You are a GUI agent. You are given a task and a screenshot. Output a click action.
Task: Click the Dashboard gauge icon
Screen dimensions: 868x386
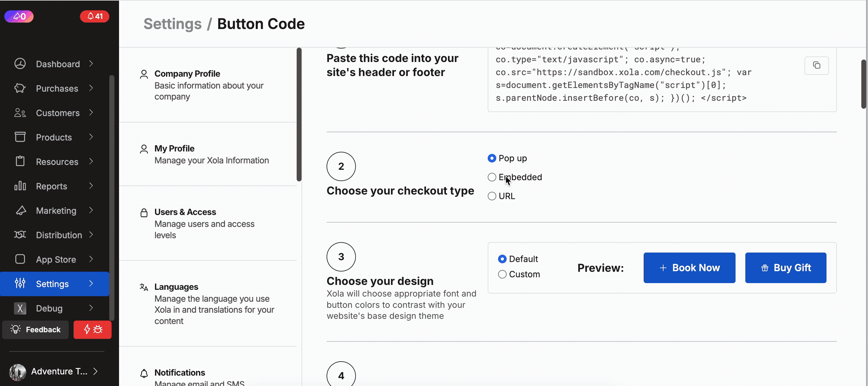20,64
